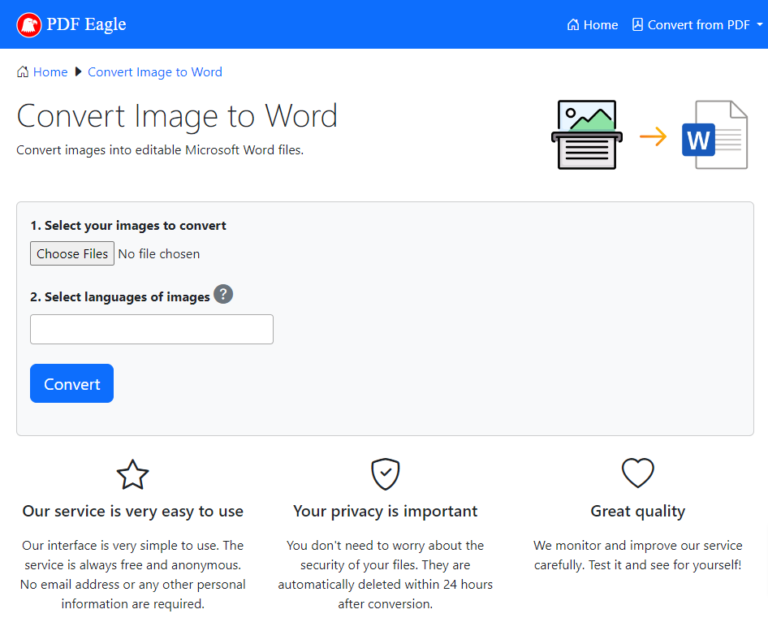
Task: Expand the Convert from PDF dropdown menu
Action: pyautogui.click(x=697, y=24)
